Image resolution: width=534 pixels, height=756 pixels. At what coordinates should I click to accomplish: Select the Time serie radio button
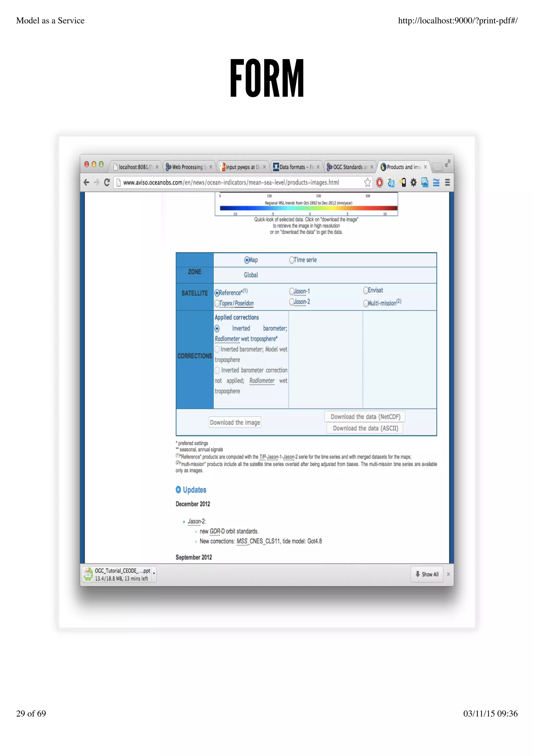click(291, 260)
